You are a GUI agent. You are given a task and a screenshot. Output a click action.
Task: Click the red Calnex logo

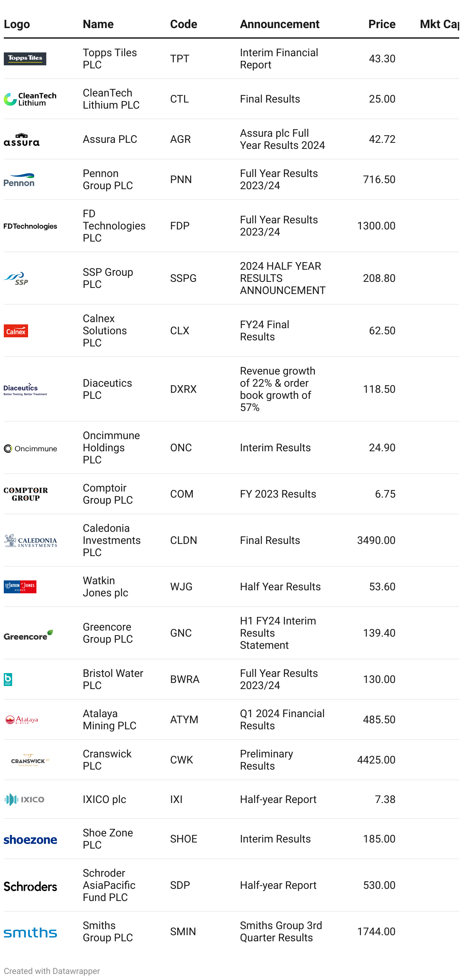(16, 331)
